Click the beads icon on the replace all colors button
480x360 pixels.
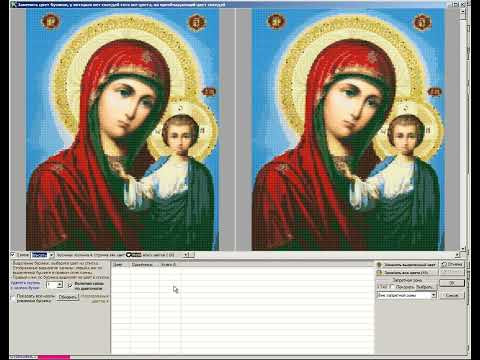(x=379, y=273)
